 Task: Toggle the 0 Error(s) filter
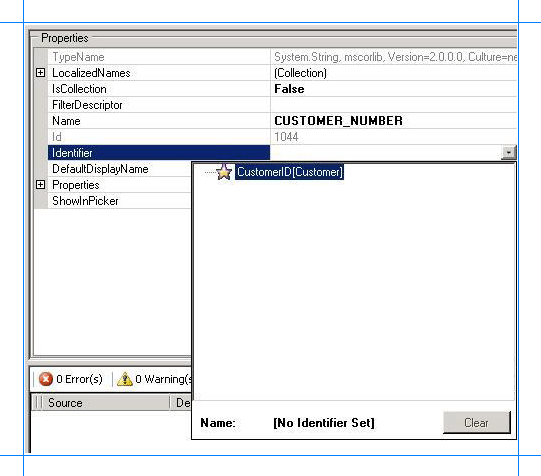tap(71, 379)
